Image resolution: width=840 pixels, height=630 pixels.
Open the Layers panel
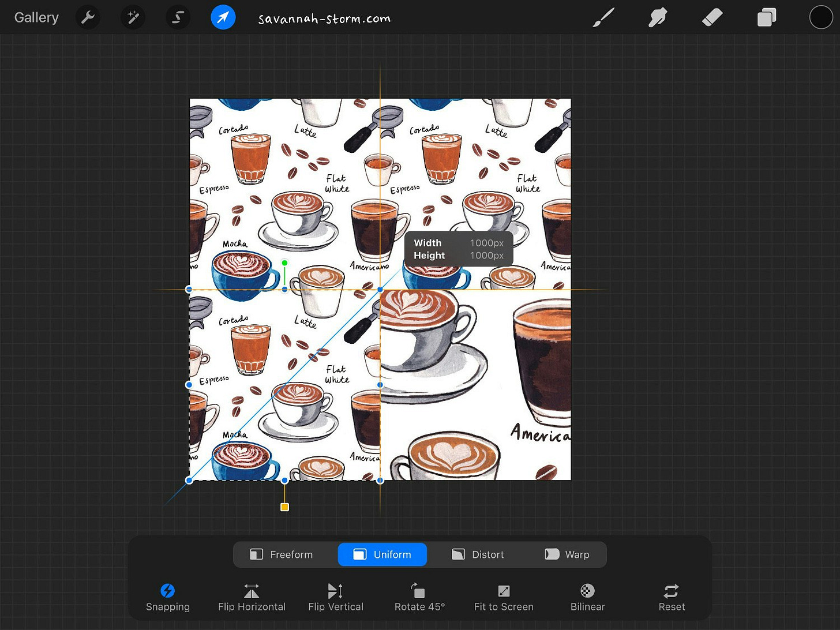pyautogui.click(x=767, y=17)
